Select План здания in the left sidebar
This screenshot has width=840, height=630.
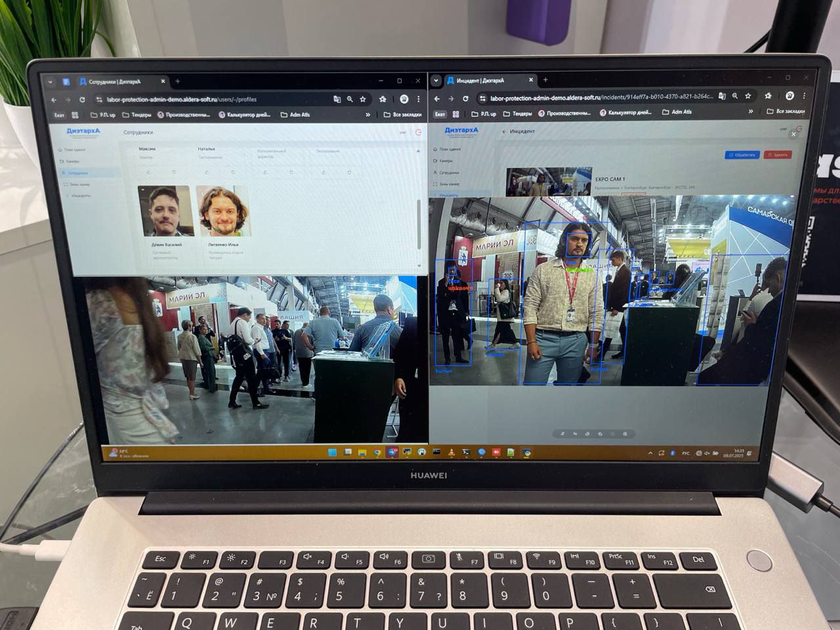coord(73,150)
